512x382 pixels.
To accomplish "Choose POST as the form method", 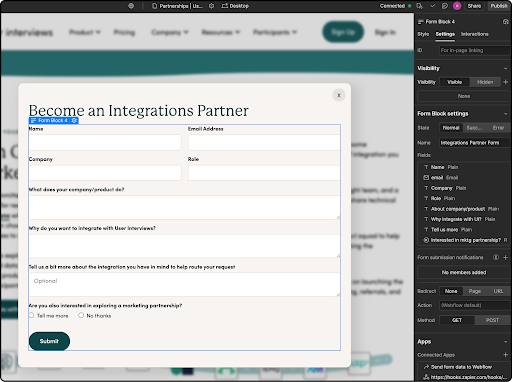I will (x=492, y=320).
